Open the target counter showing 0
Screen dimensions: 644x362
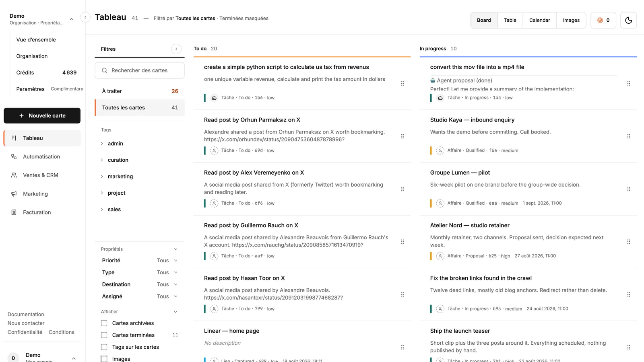[603, 20]
